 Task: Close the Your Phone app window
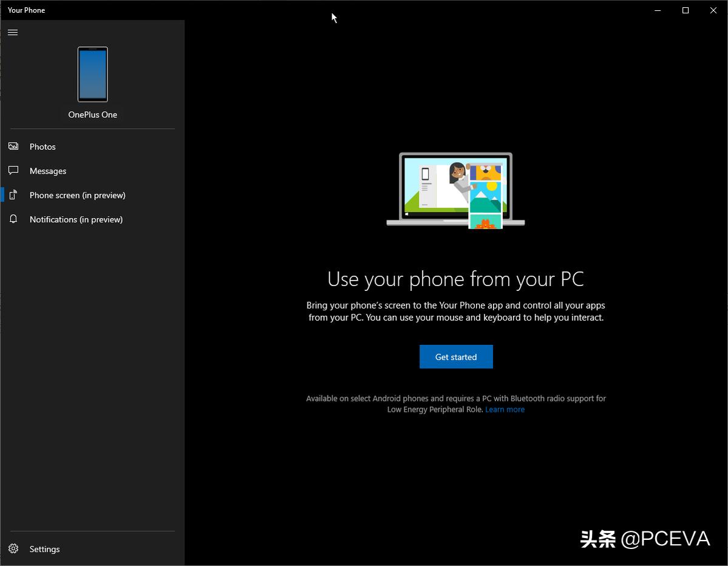tap(713, 10)
